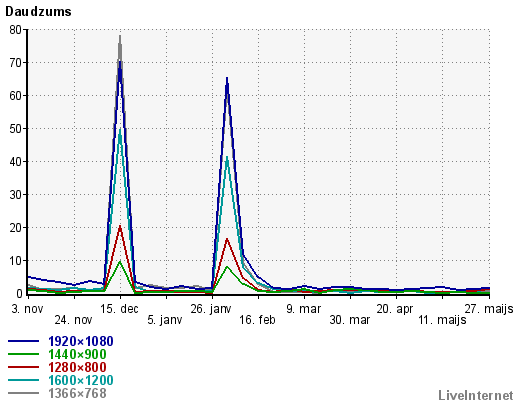This screenshot has height=405, width=520.
Task: Click the 1600×1200 legend label
Action: point(81,380)
